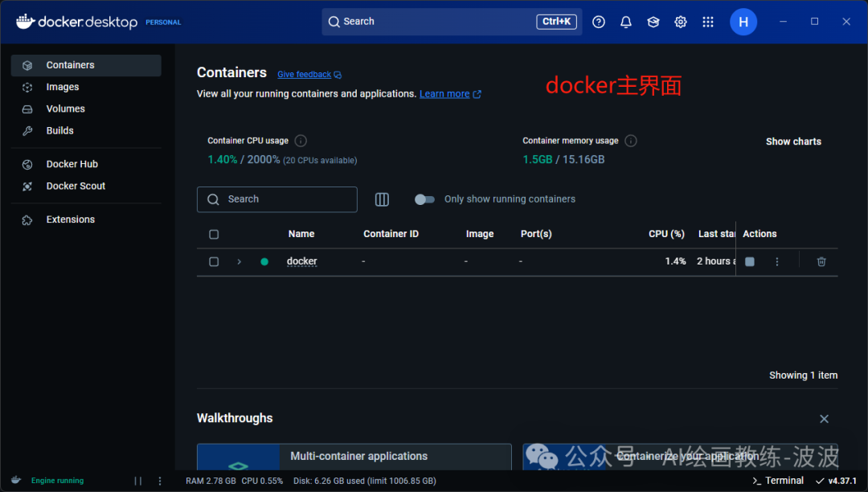Expand the docker container group
The width and height of the screenshot is (868, 492).
pyautogui.click(x=240, y=262)
